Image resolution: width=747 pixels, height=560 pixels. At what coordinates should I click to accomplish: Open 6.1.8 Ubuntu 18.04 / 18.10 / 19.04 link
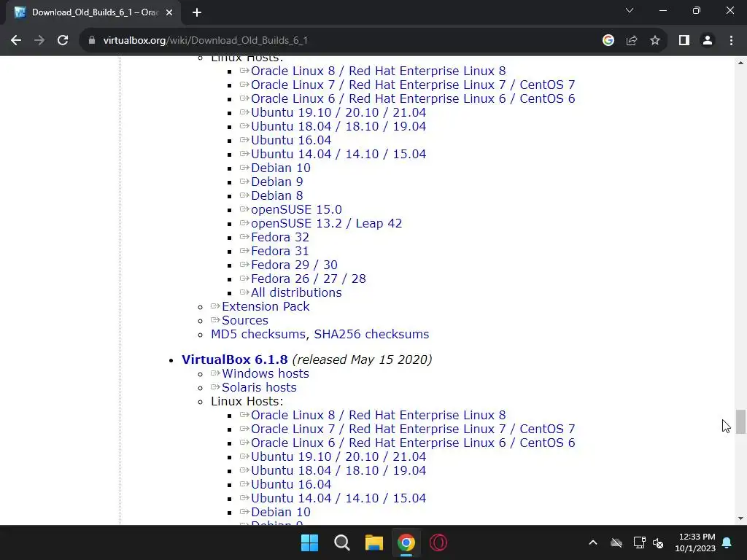tap(338, 470)
